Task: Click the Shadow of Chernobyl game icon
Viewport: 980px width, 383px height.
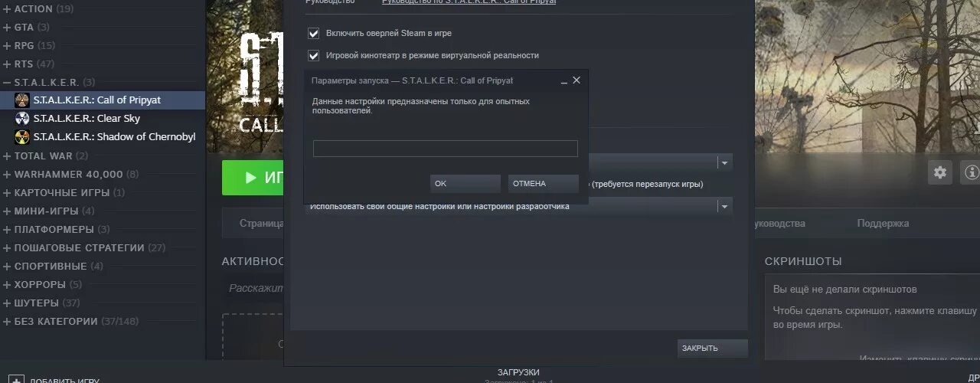Action: (x=22, y=137)
